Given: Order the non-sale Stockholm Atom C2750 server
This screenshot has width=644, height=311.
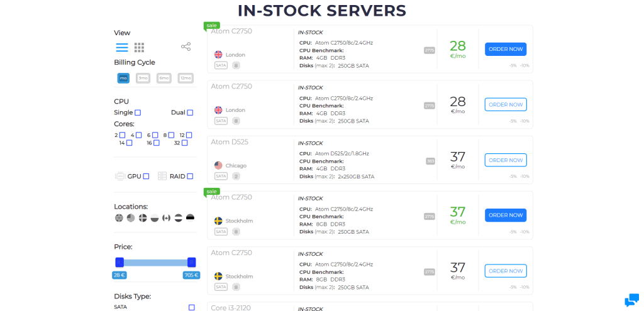Looking at the screenshot, I should [506, 271].
